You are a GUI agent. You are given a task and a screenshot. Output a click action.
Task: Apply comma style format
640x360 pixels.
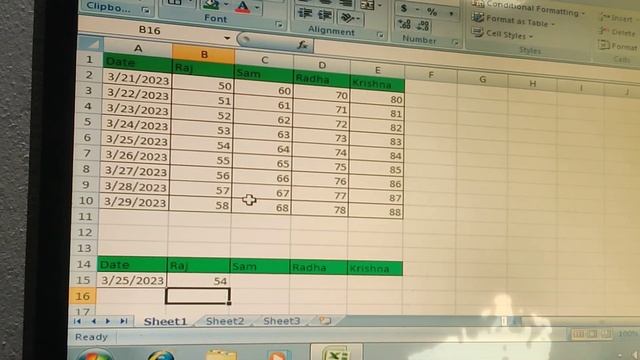[451, 14]
